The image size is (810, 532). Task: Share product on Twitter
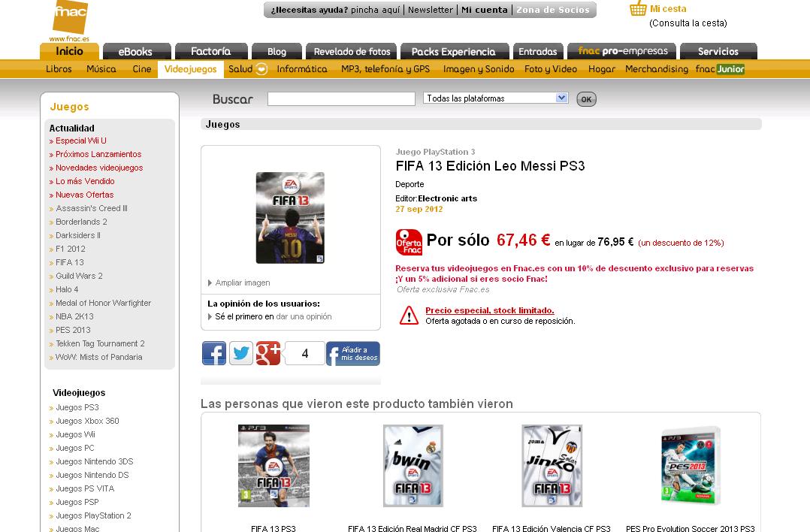(x=241, y=353)
